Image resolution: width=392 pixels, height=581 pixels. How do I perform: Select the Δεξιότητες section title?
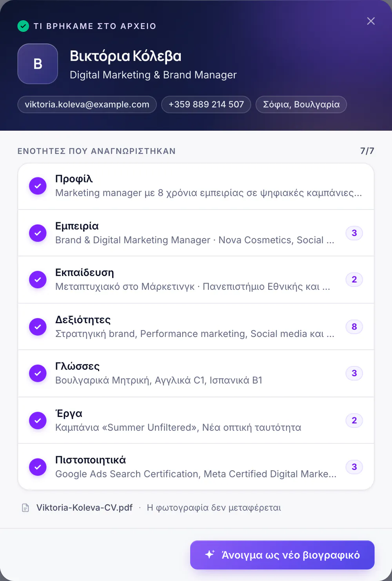[83, 319]
